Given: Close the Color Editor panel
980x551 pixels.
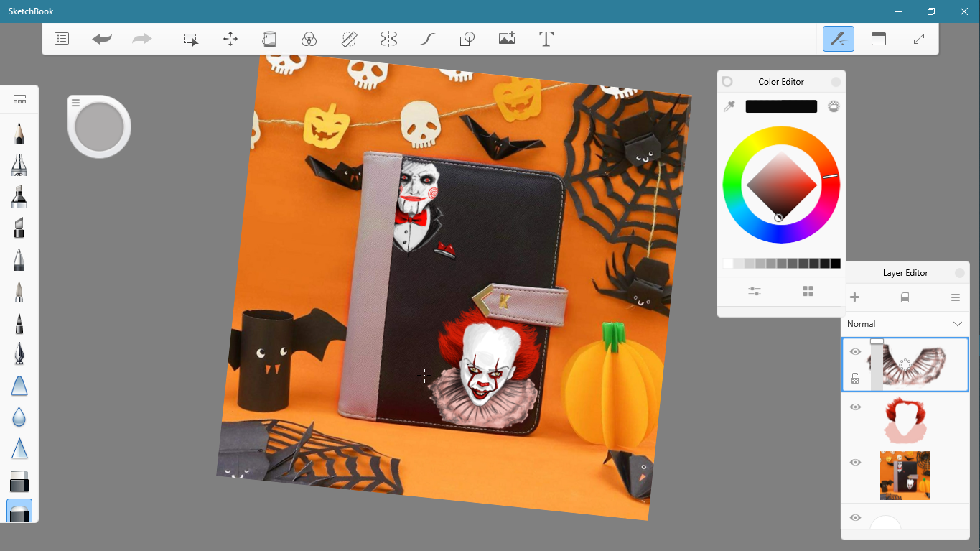Looking at the screenshot, I should click(836, 82).
